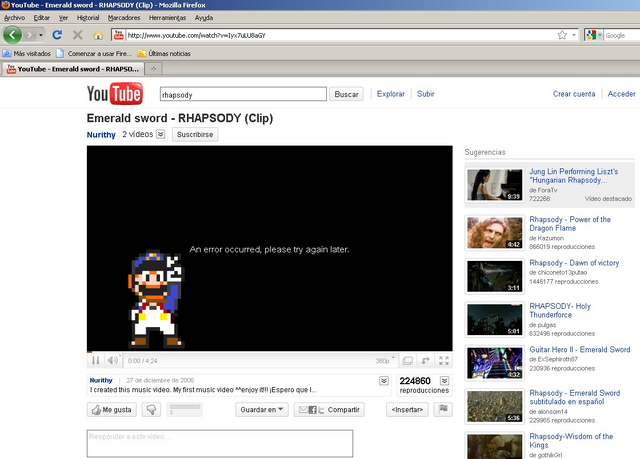Open the Ayuda menu
Screen dimensions: 640x459
204,18
